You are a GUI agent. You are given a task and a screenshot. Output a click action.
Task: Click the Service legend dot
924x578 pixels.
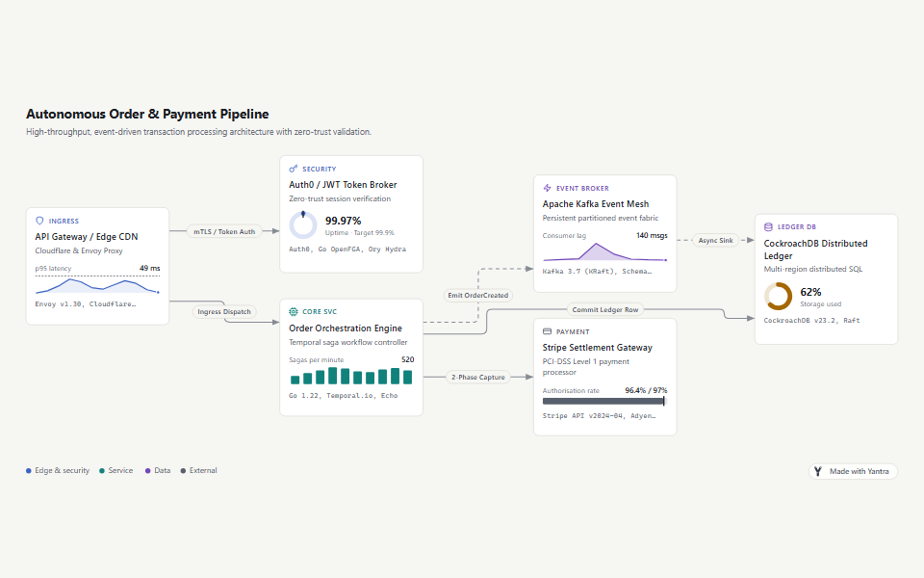click(102, 471)
